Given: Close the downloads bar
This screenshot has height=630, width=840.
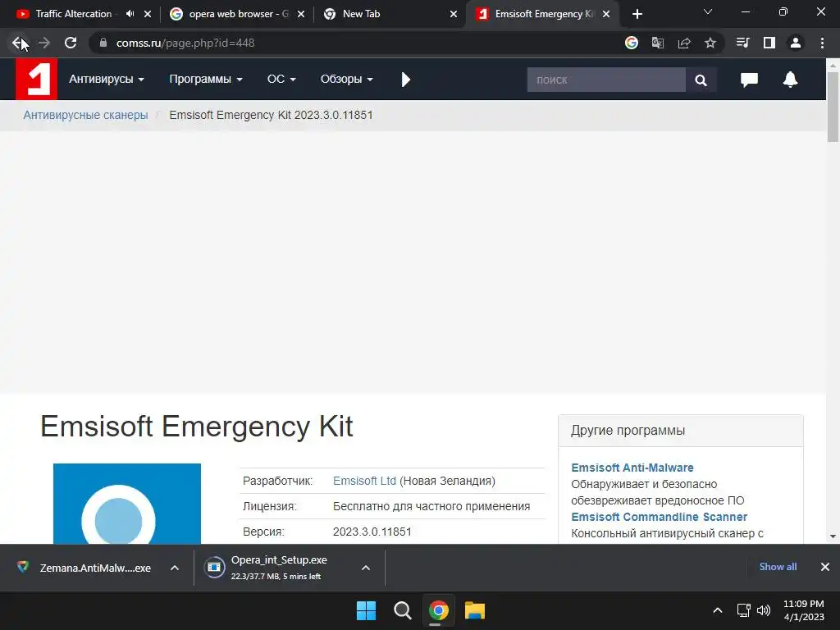Looking at the screenshot, I should click(825, 567).
